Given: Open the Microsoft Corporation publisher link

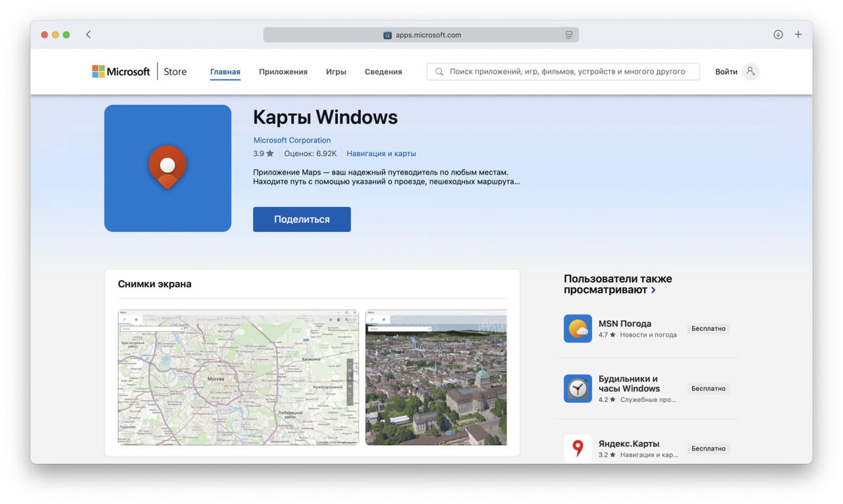Looking at the screenshot, I should pyautogui.click(x=292, y=140).
